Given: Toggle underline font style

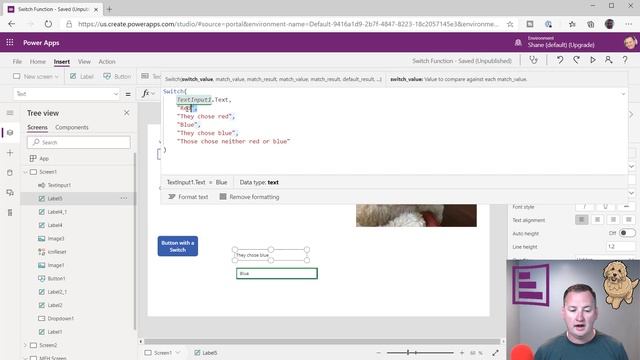Looking at the screenshot, I should (605, 207).
